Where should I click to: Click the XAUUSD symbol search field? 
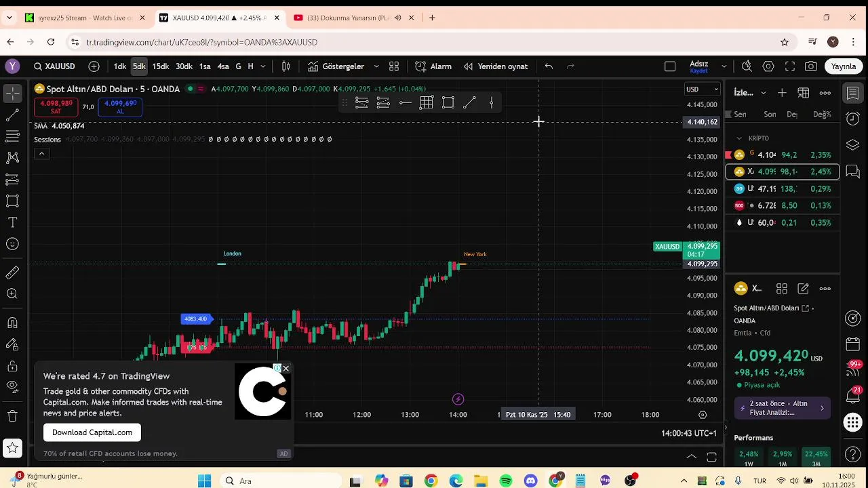[54, 66]
